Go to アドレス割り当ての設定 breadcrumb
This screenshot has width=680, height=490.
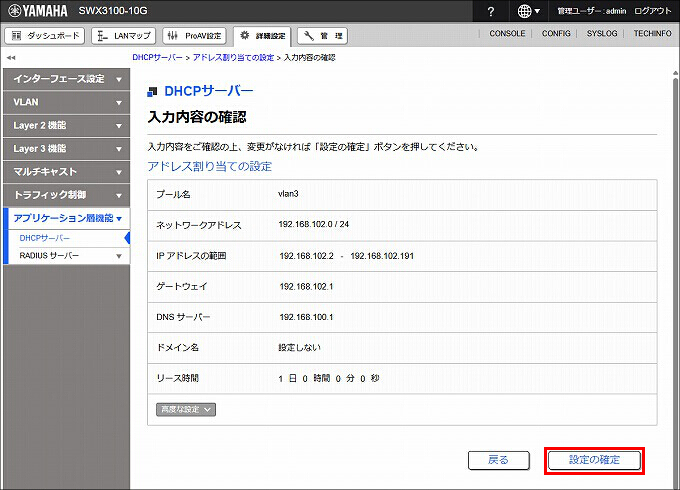[233, 58]
